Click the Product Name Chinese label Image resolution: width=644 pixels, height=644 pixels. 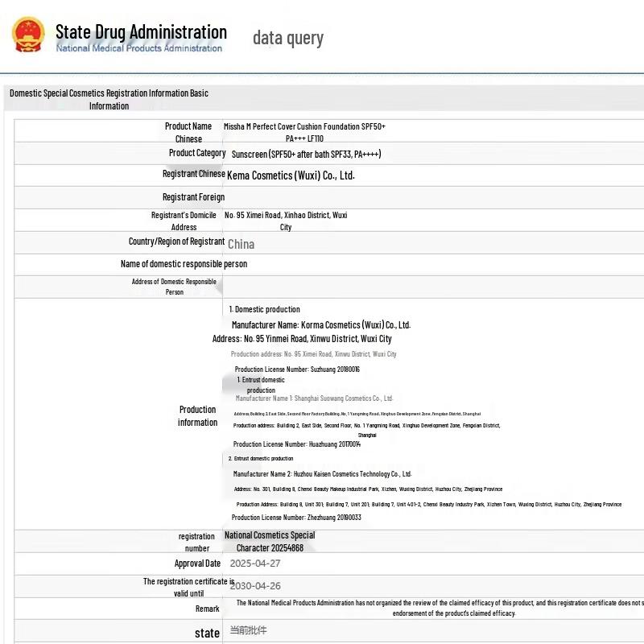pyautogui.click(x=188, y=132)
